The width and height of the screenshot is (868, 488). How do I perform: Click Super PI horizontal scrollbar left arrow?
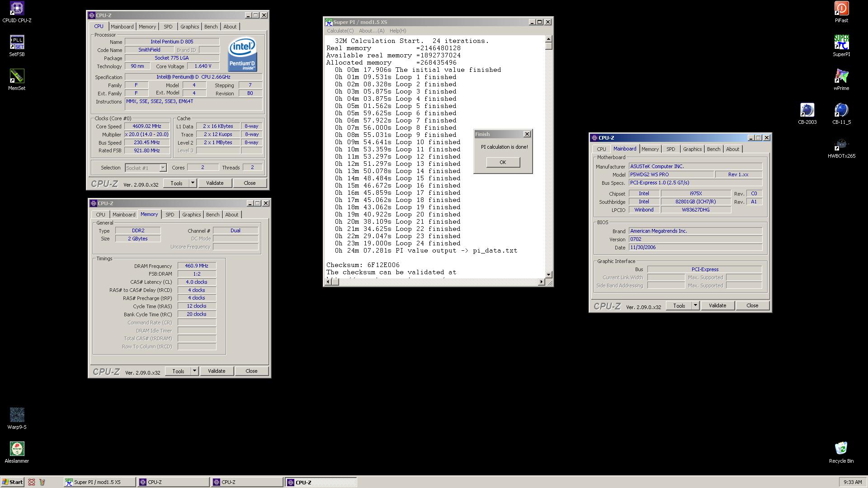(328, 282)
